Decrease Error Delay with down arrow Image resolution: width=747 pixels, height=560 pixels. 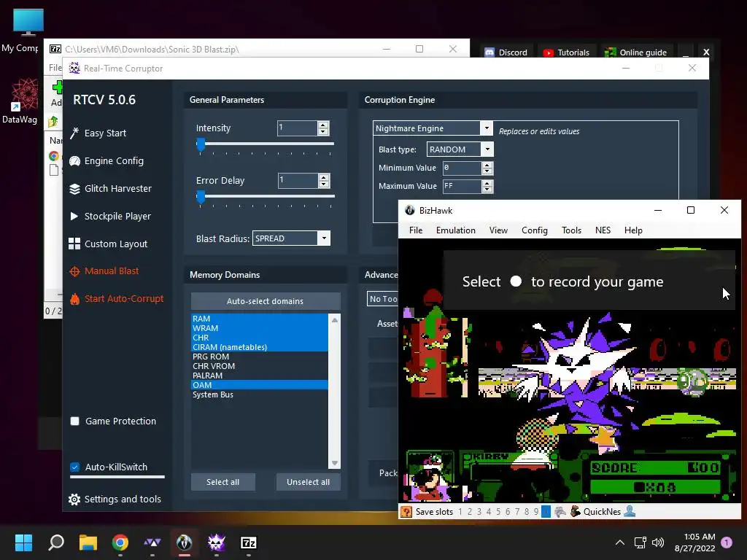coord(324,184)
